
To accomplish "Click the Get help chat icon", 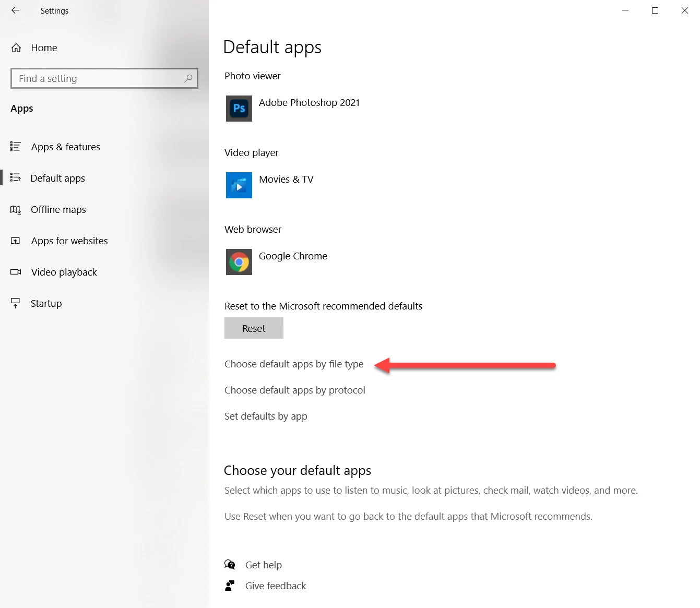I will pos(230,565).
